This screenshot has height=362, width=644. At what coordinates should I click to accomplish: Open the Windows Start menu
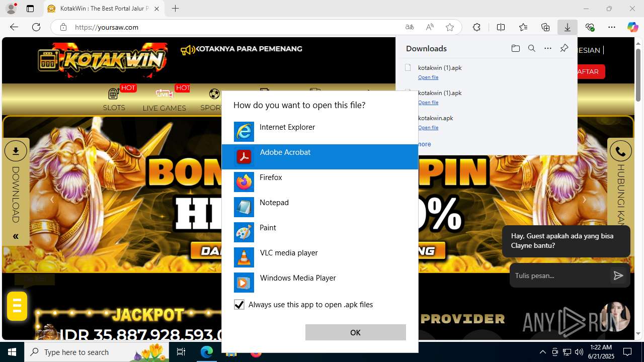12,352
